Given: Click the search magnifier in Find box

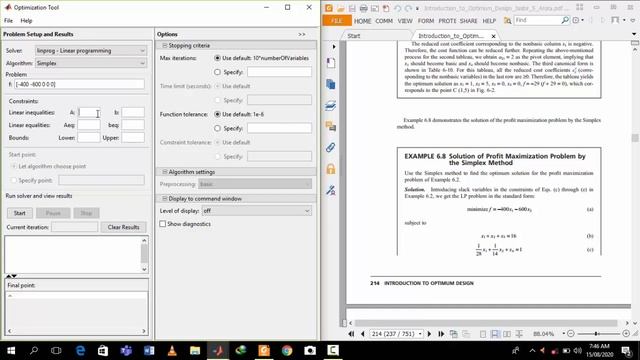Looking at the screenshot, I should pyautogui.click(x=565, y=20).
